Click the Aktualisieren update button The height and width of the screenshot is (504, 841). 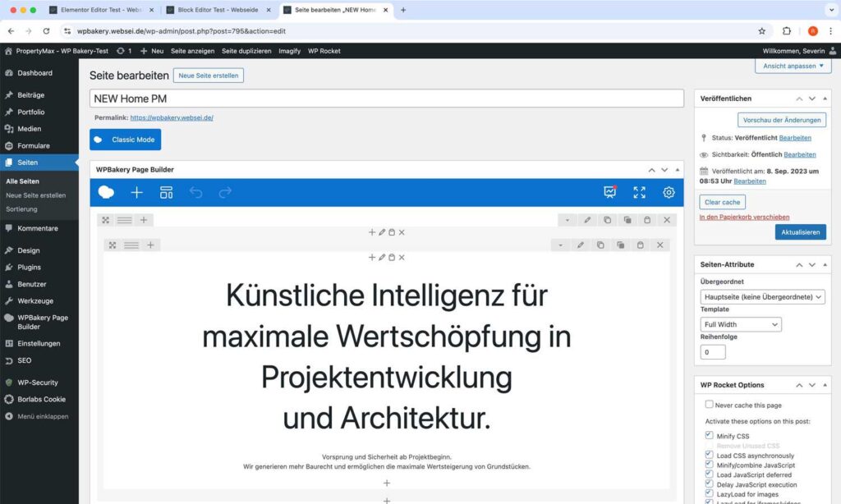coord(799,232)
